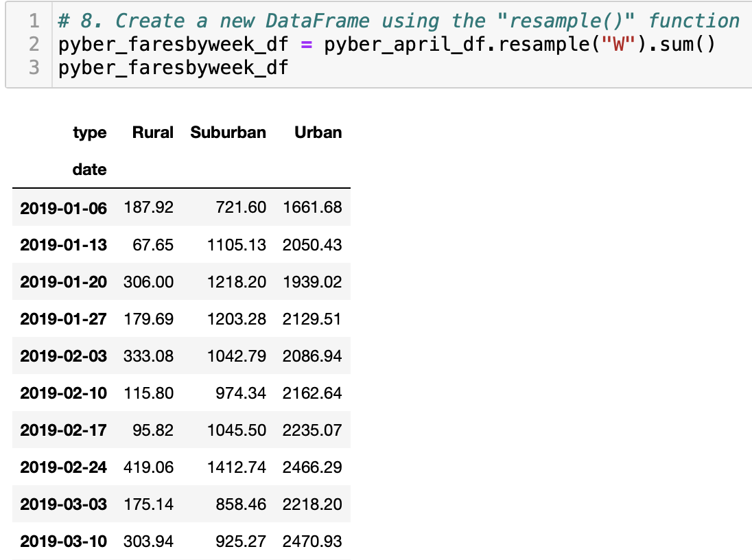Click Rural value 179.69
Screen dimensions: 752x560
(149, 318)
